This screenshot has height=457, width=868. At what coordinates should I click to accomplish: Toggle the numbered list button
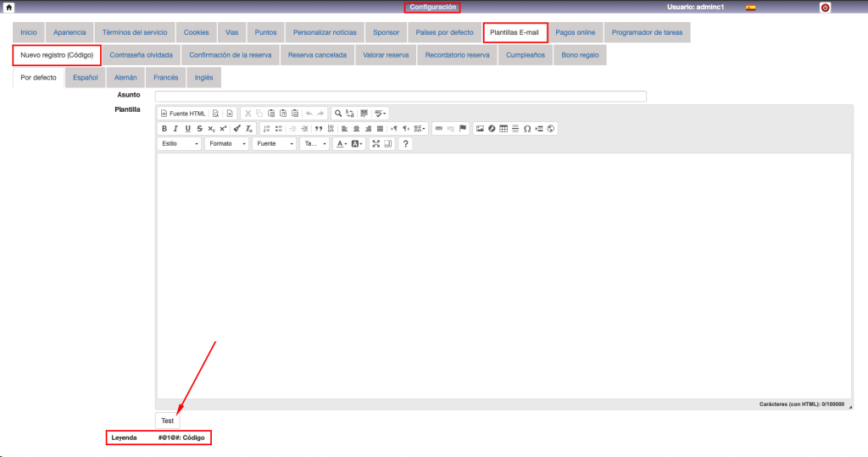coord(266,129)
